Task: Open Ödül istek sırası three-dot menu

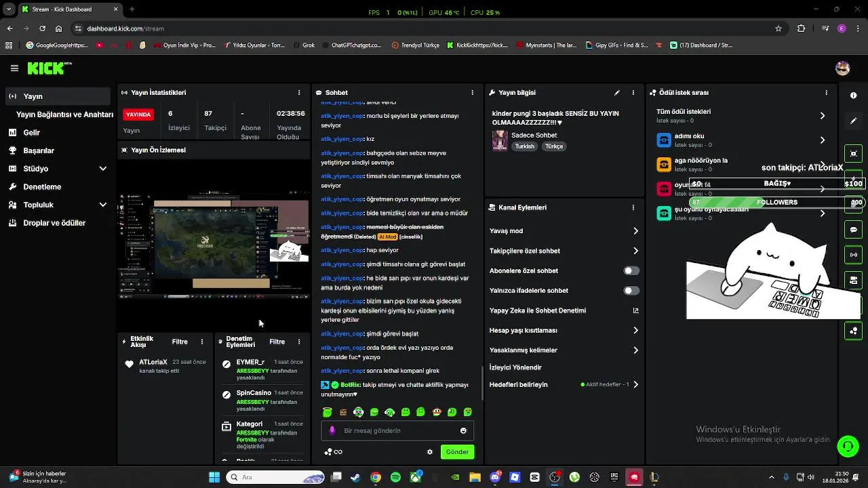Action: pyautogui.click(x=826, y=92)
